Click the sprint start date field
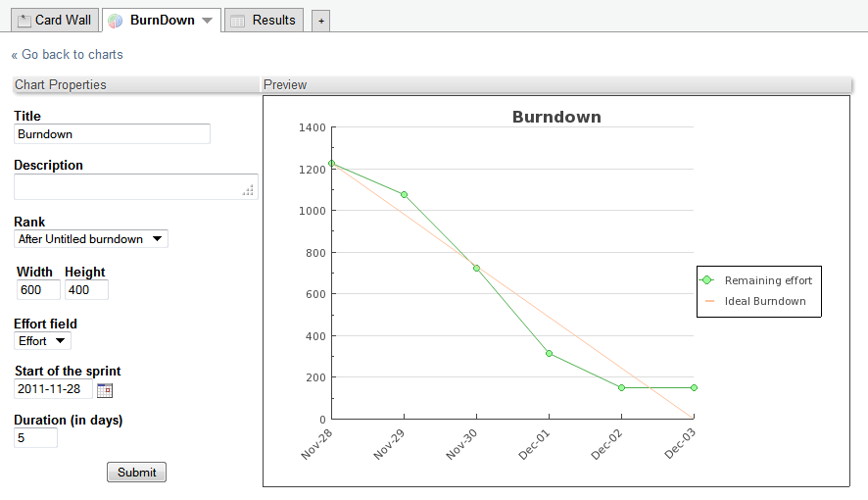 53,388
